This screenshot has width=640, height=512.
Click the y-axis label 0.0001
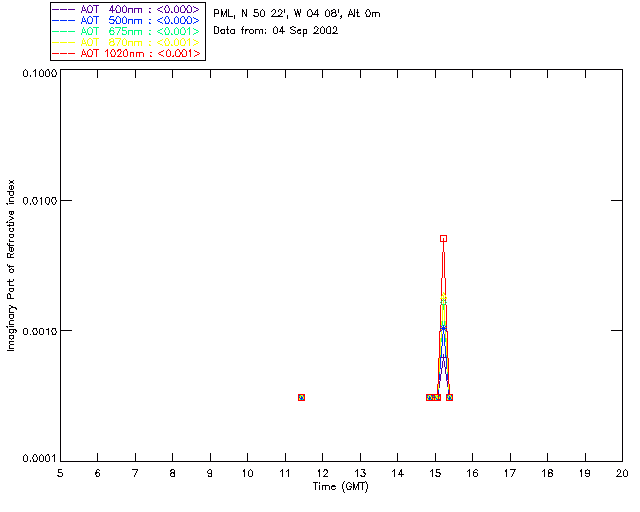point(39,459)
